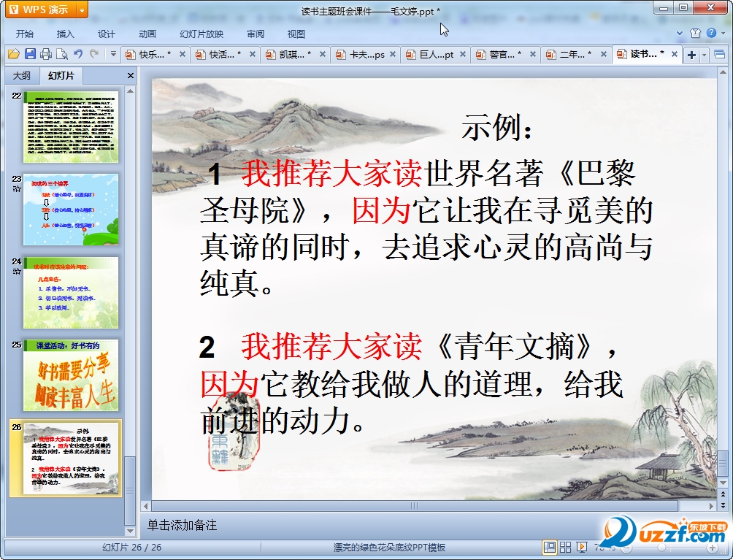Select slide 23 thumbnail
The width and height of the screenshot is (733, 560).
coord(71,210)
